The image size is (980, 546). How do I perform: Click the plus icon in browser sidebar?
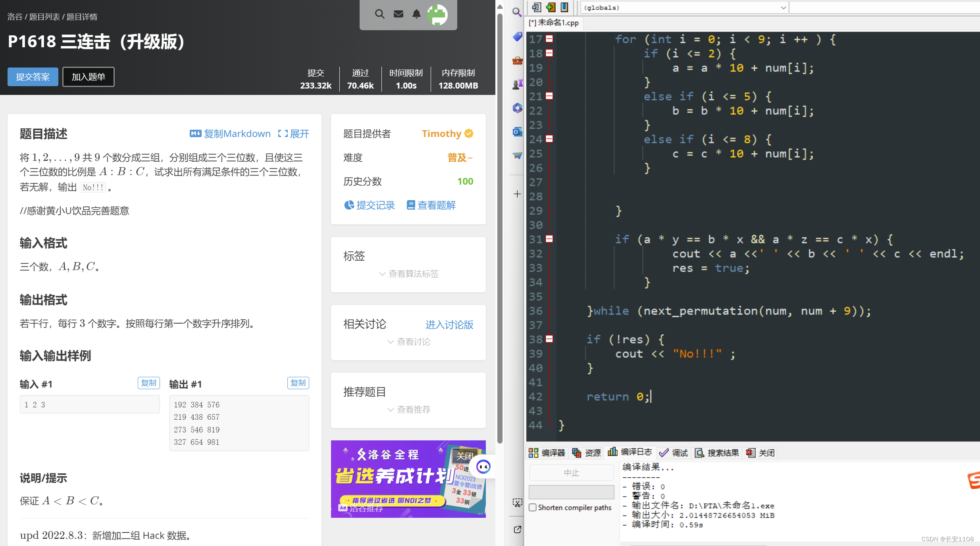pyautogui.click(x=517, y=194)
